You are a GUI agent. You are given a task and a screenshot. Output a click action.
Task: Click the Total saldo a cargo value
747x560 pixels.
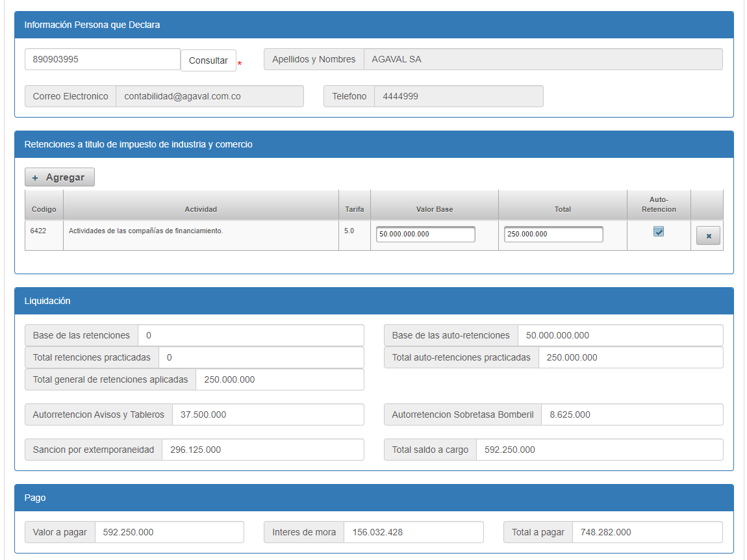tap(599, 450)
